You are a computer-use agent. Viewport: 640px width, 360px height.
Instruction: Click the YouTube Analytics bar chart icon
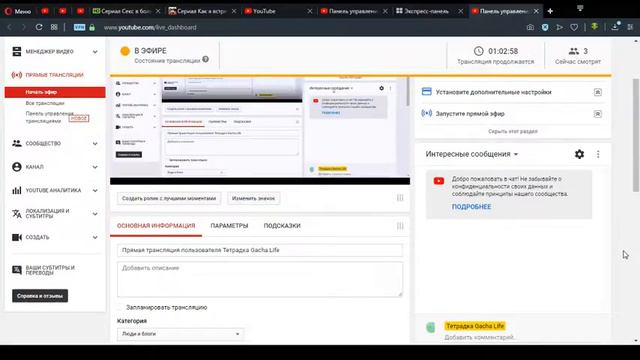16,190
